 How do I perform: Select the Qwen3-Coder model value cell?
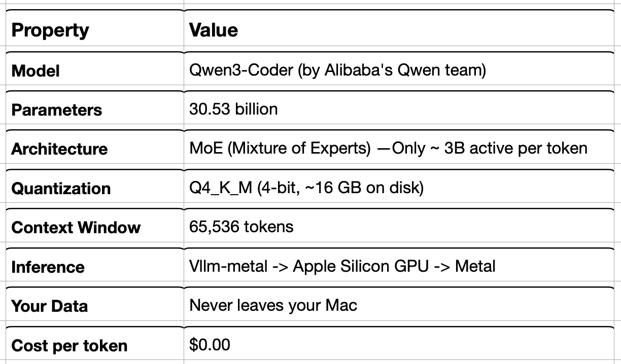tap(399, 70)
